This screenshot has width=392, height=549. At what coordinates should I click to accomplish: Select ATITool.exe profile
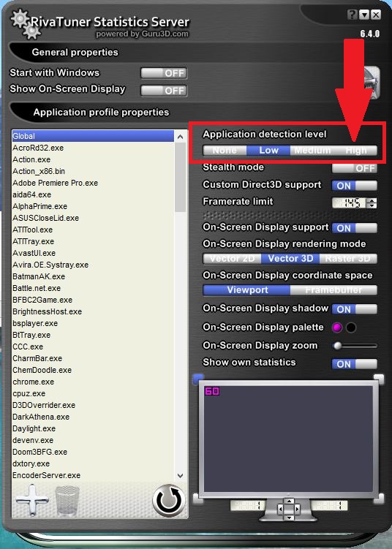pyautogui.click(x=93, y=230)
